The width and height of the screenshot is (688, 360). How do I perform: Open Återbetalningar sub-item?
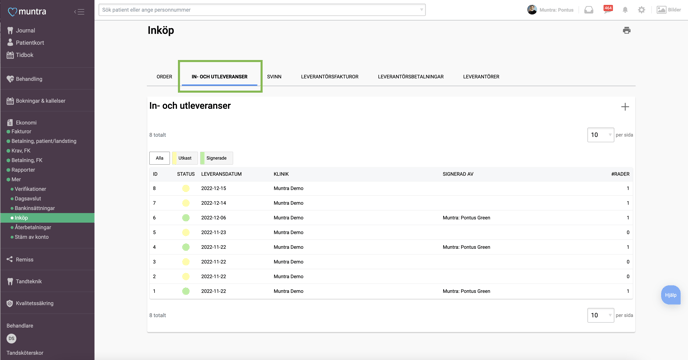33,227
